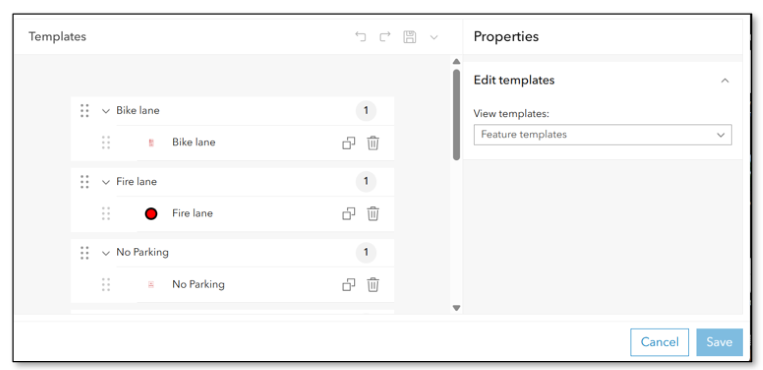763x370 pixels.
Task: Duplicate the Fire lane template
Action: [349, 214]
